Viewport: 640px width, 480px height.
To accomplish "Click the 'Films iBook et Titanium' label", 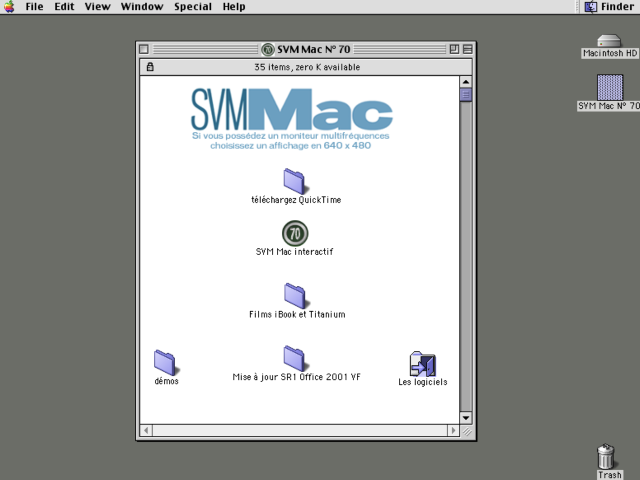I will click(297, 314).
